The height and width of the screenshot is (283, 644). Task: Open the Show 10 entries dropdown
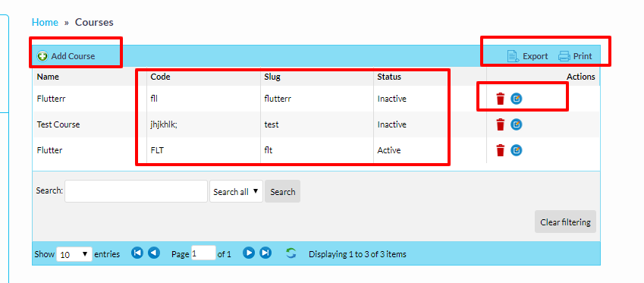point(74,254)
